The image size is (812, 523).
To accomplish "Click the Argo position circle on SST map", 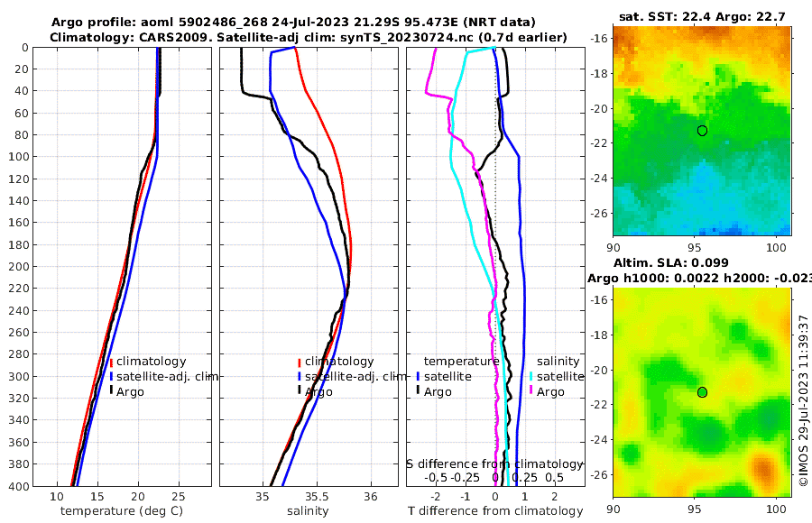I will [702, 131].
